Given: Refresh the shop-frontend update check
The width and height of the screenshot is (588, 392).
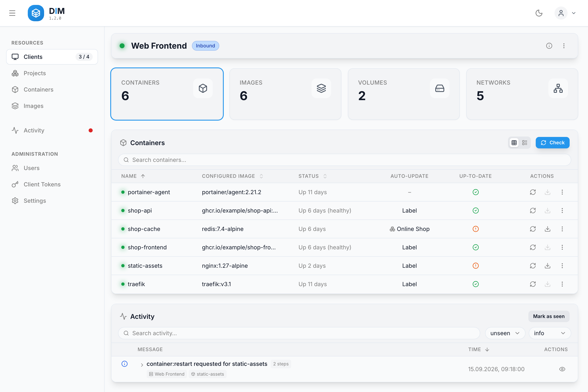Looking at the screenshot, I should pyautogui.click(x=533, y=247).
